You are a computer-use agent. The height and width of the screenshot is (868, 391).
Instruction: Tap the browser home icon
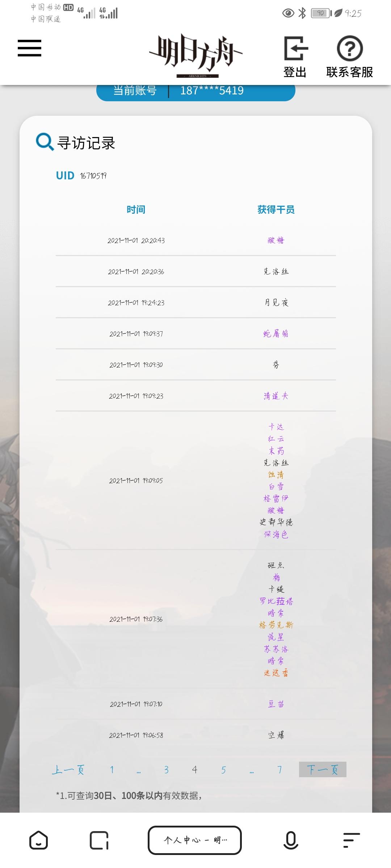coord(38,840)
